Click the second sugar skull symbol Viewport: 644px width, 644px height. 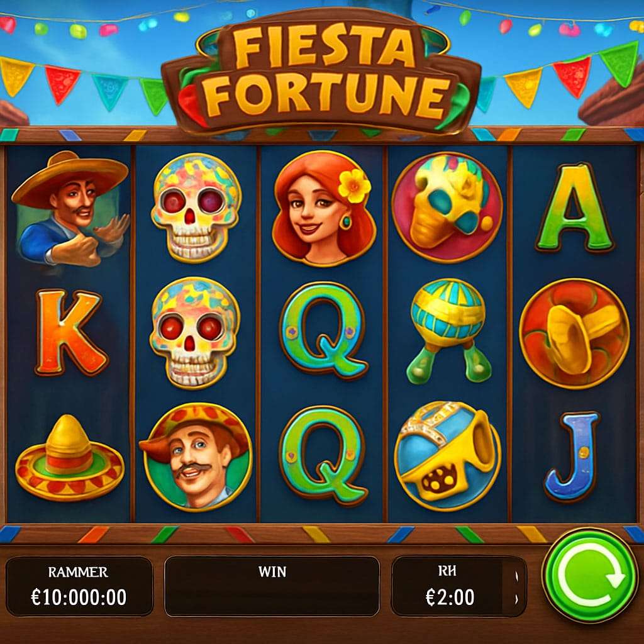194,332
